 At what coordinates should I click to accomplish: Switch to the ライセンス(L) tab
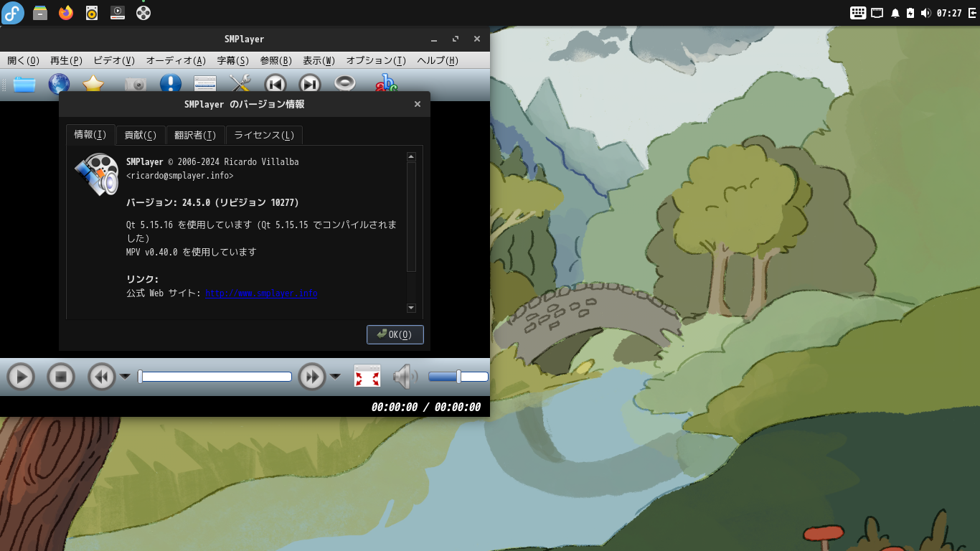(x=264, y=136)
